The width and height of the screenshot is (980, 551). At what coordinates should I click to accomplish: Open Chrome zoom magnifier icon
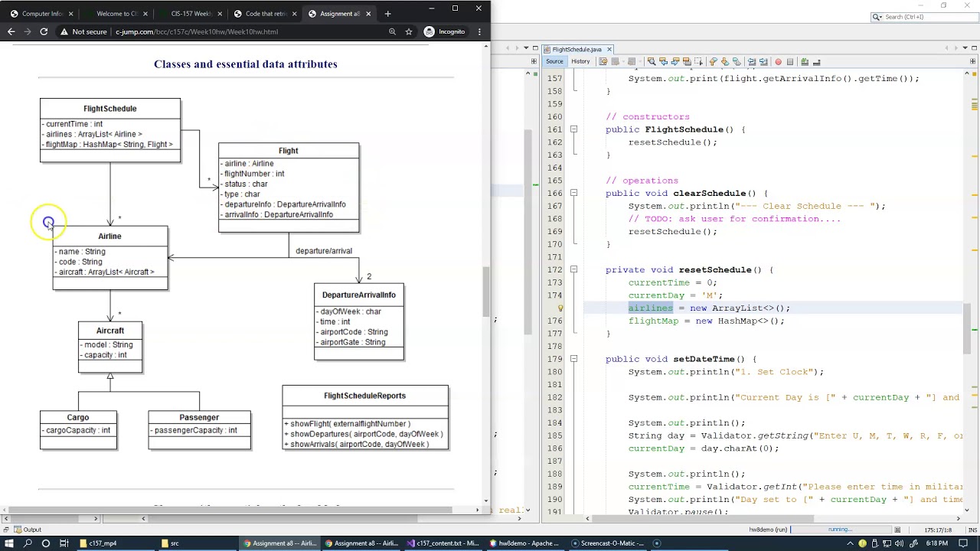[x=392, y=31]
